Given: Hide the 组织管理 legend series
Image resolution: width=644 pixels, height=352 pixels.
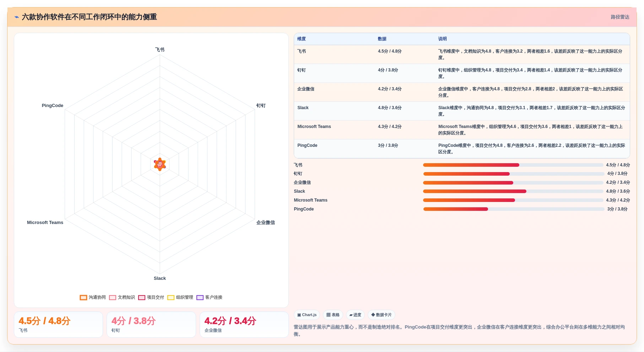Looking at the screenshot, I should pos(180,297).
